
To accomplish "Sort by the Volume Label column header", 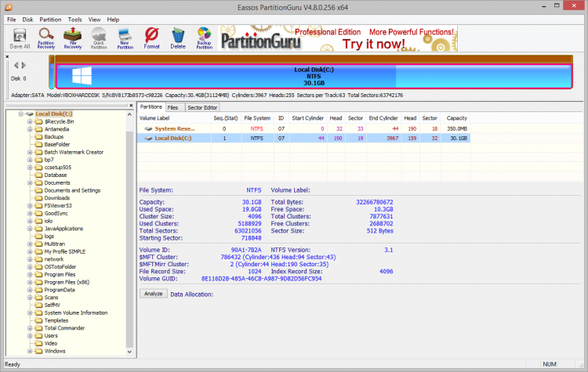I will pyautogui.click(x=174, y=118).
